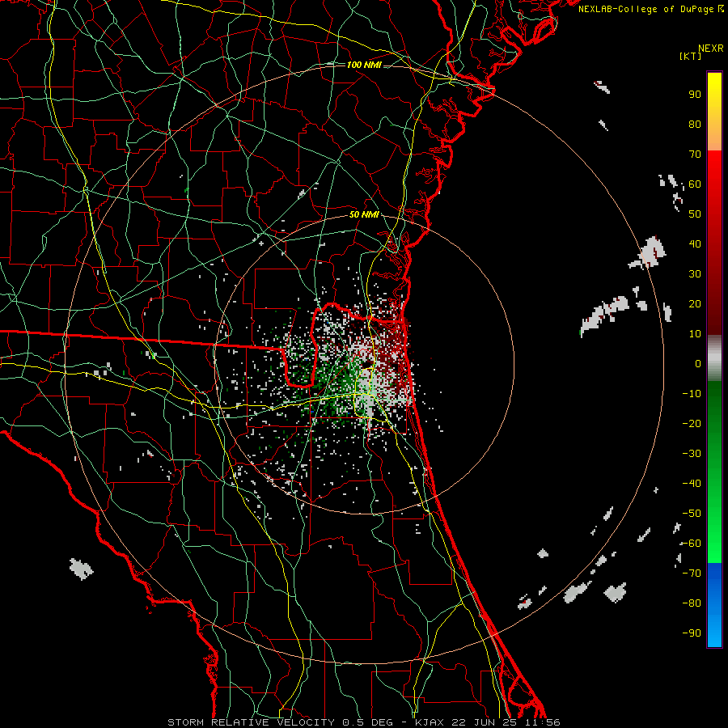Click the -60 value on the velocity scale
The image size is (728, 728).
pyautogui.click(x=692, y=544)
